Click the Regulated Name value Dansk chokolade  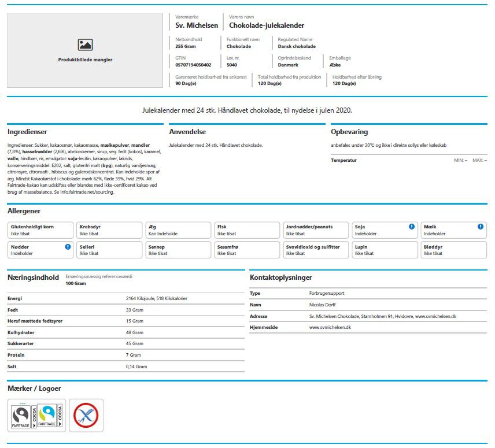tap(297, 46)
